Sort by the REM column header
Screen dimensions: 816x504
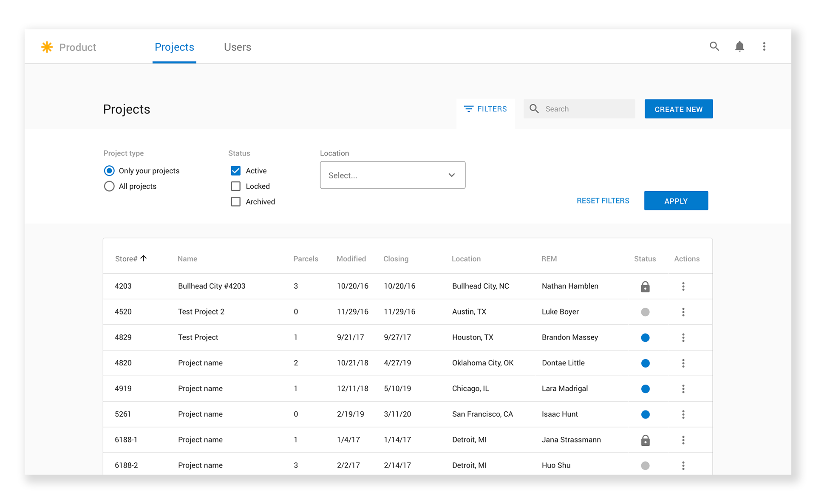click(x=549, y=259)
